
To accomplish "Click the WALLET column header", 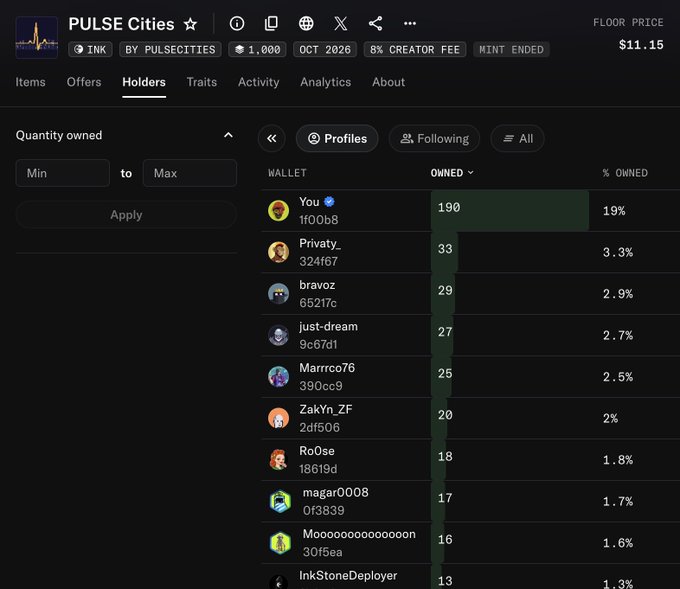I will click(x=287, y=173).
